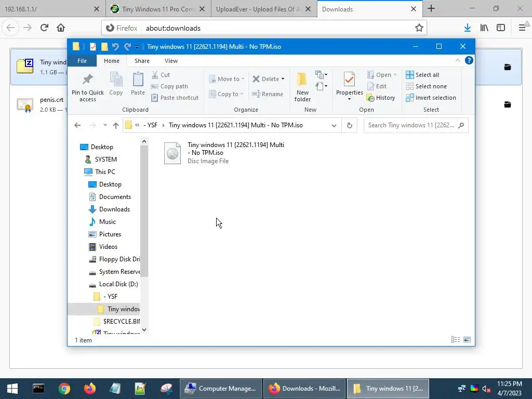Open Easy access dropdown
This screenshot has width=532, height=399.
click(x=321, y=86)
